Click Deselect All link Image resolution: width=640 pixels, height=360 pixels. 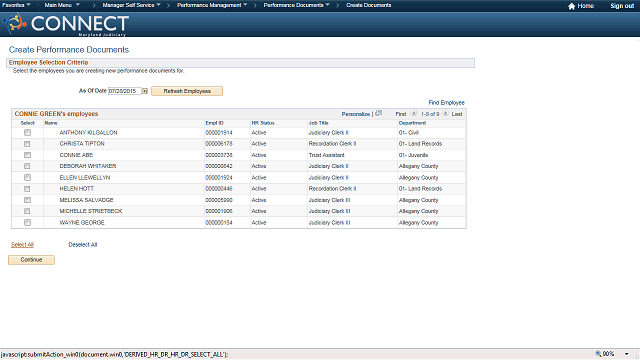tap(83, 244)
